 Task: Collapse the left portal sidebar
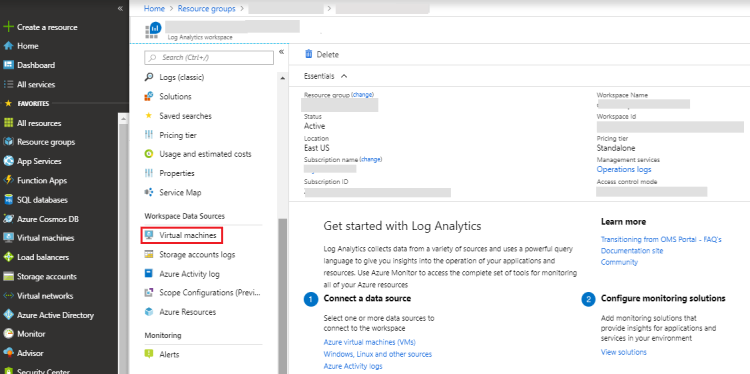pyautogui.click(x=120, y=9)
